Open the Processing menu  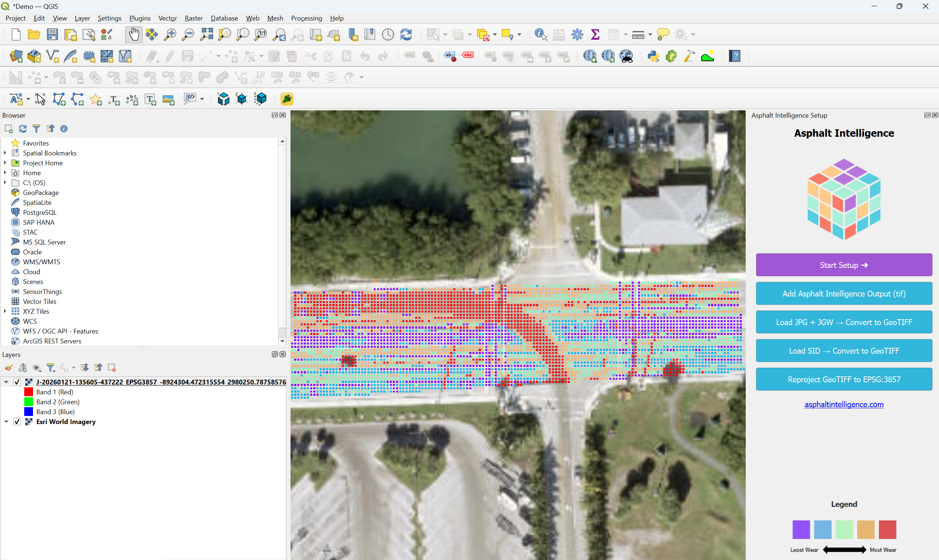point(306,18)
